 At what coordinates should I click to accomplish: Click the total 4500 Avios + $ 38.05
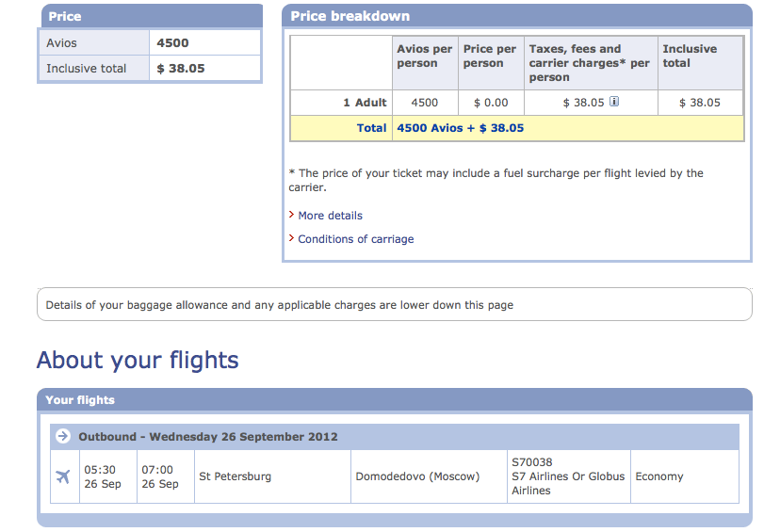coord(461,128)
